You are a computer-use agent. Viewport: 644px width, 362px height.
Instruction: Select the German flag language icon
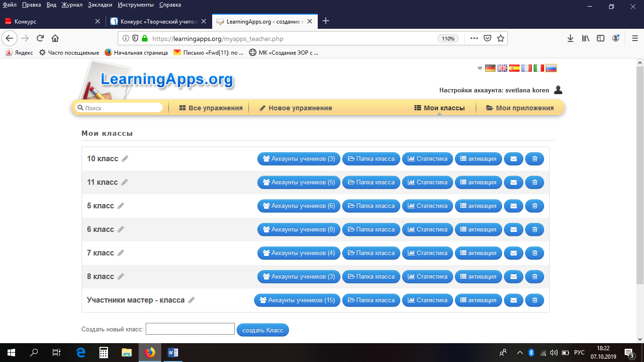490,68
